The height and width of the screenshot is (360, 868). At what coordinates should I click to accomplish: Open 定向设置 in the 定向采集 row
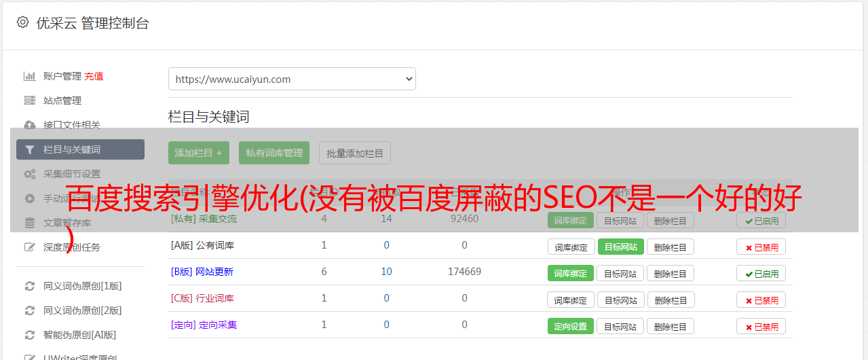[571, 326]
